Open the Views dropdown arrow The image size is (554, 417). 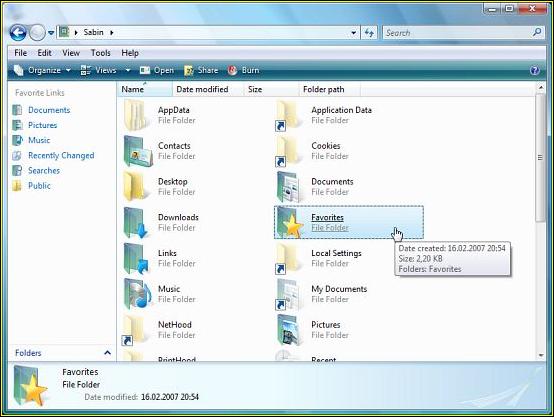pyautogui.click(x=128, y=70)
